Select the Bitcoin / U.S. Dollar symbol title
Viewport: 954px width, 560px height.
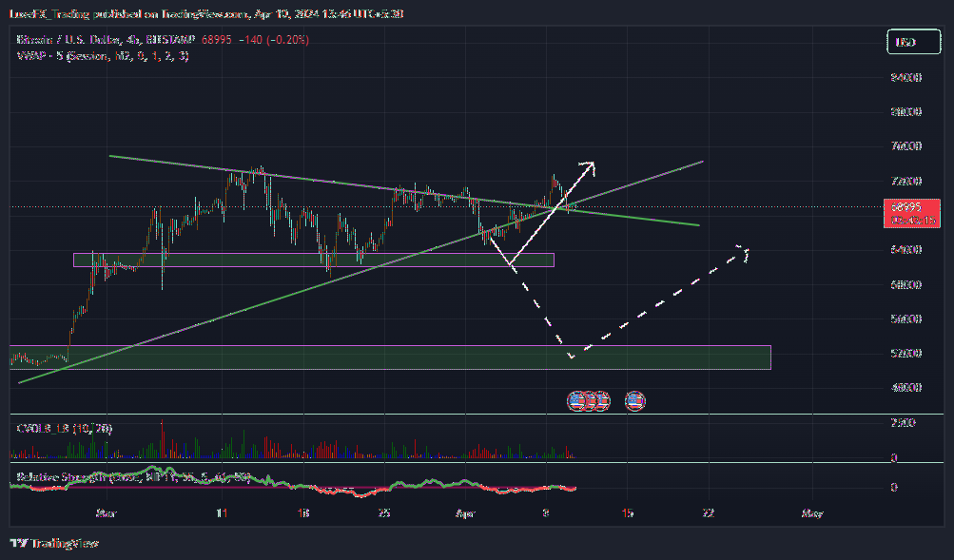tap(106, 40)
